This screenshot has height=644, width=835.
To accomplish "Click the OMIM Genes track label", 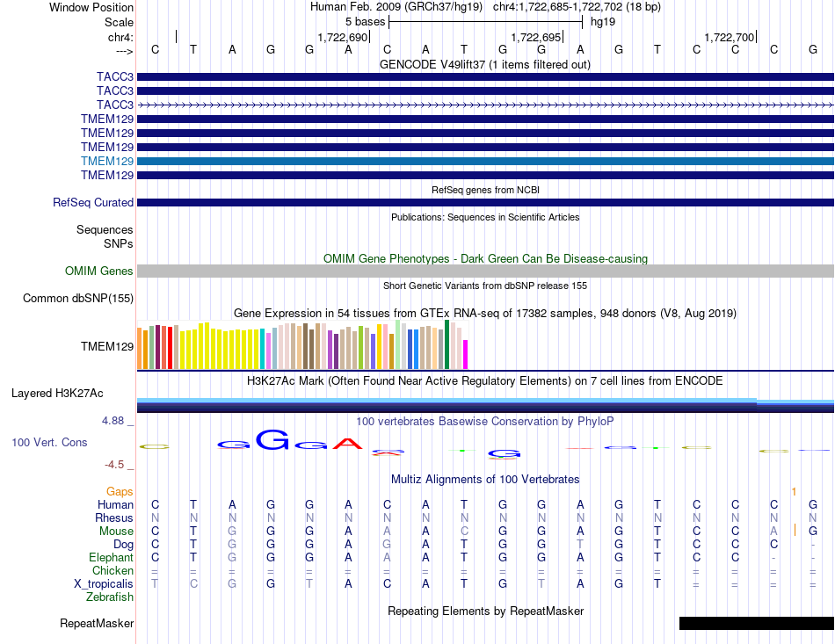I will [99, 271].
